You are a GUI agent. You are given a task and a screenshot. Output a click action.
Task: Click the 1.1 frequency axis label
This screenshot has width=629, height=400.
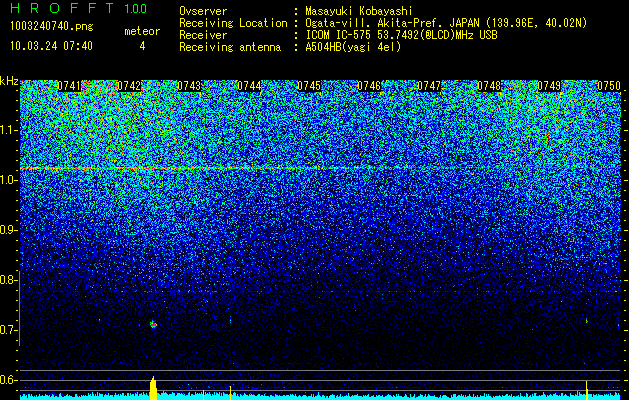pyautogui.click(x=7, y=130)
